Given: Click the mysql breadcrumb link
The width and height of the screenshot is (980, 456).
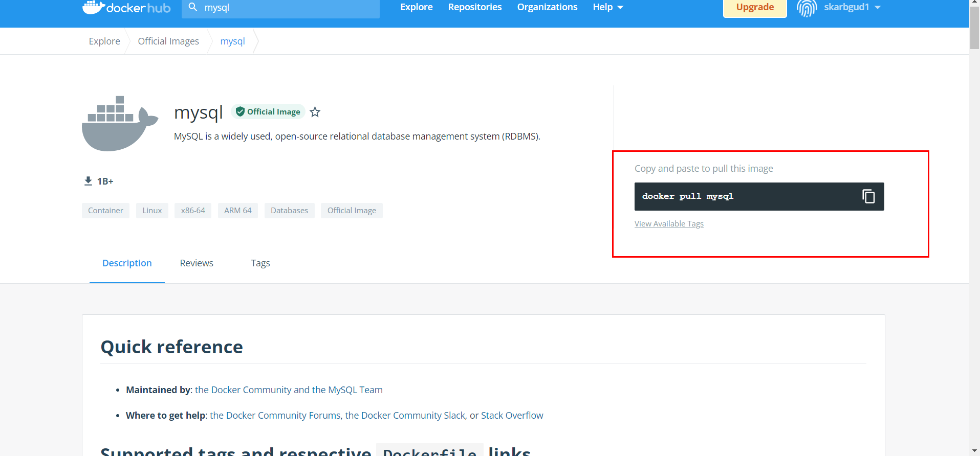Looking at the screenshot, I should [232, 41].
